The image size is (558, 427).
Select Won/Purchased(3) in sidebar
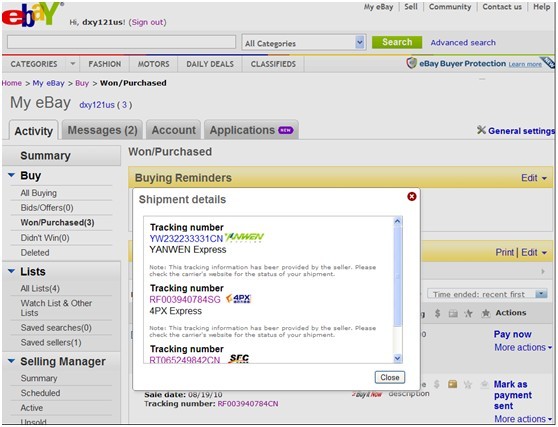57,223
